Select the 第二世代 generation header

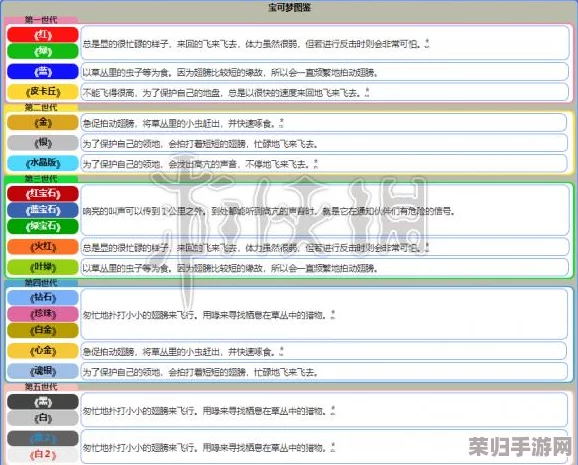[x=41, y=108]
